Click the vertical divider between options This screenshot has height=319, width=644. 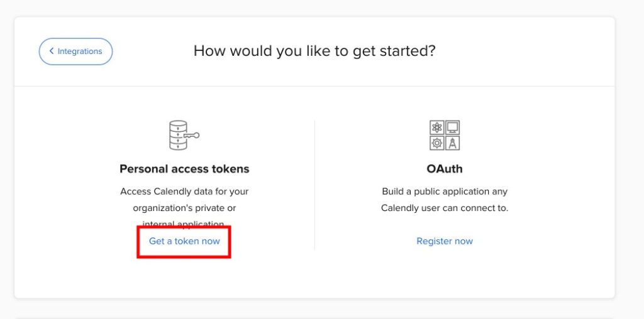[314, 185]
